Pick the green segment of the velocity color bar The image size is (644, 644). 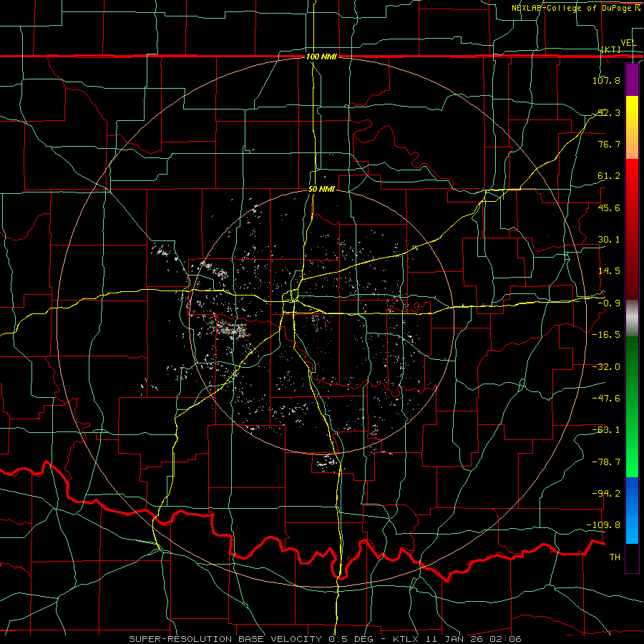pyautogui.click(x=632, y=406)
